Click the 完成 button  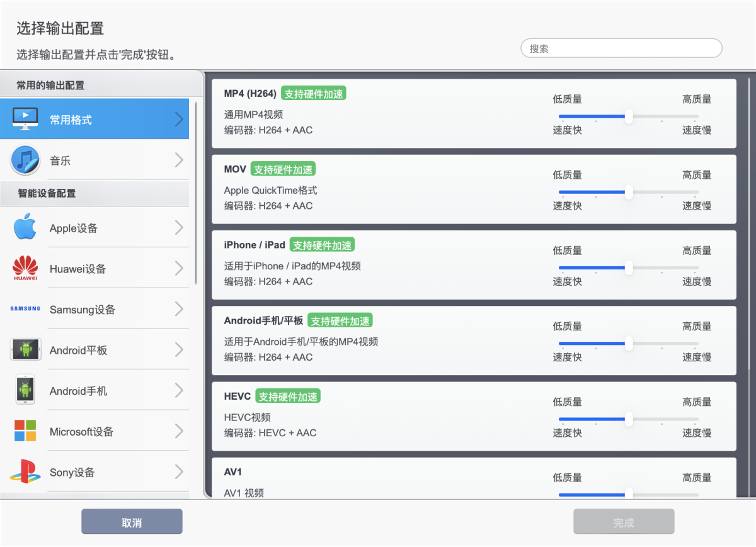click(624, 522)
